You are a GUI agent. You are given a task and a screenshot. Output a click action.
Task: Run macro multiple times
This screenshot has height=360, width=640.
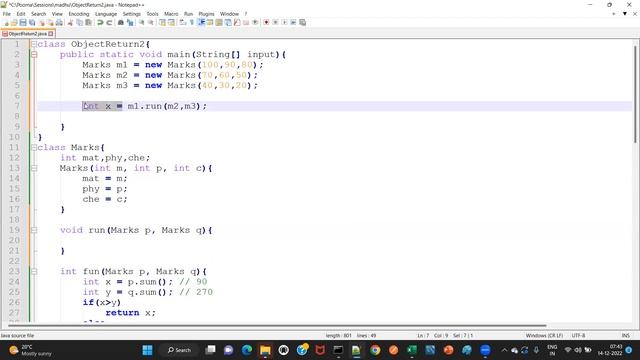(x=293, y=22)
